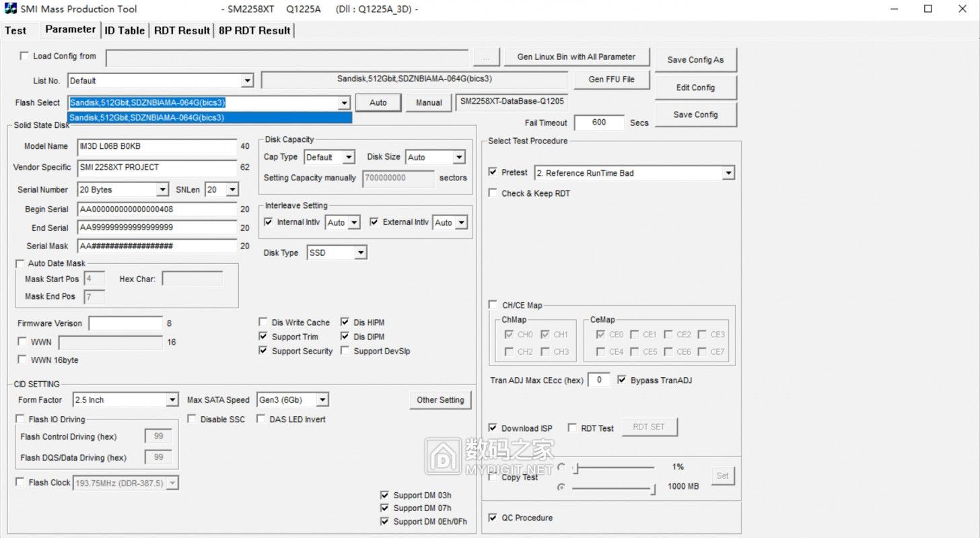The image size is (980, 538).
Task: Click the browse (...) config file button
Action: click(486, 57)
